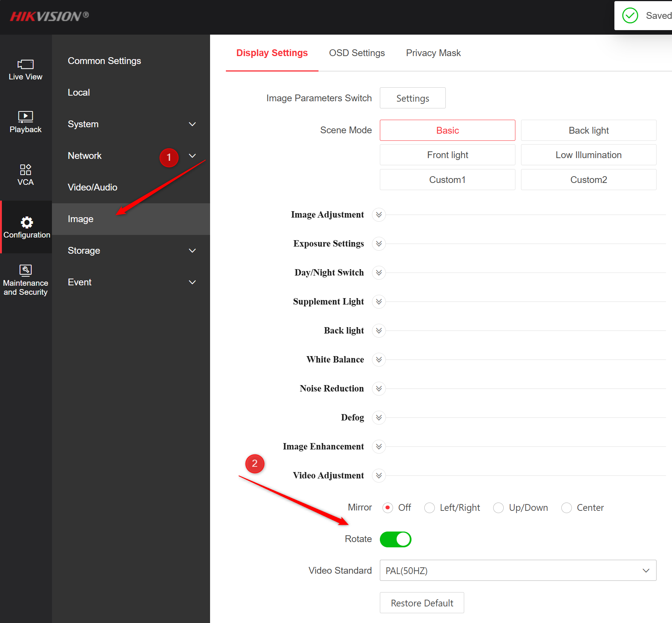This screenshot has width=672, height=623.
Task: Select the Configuration gear icon
Action: click(x=27, y=222)
